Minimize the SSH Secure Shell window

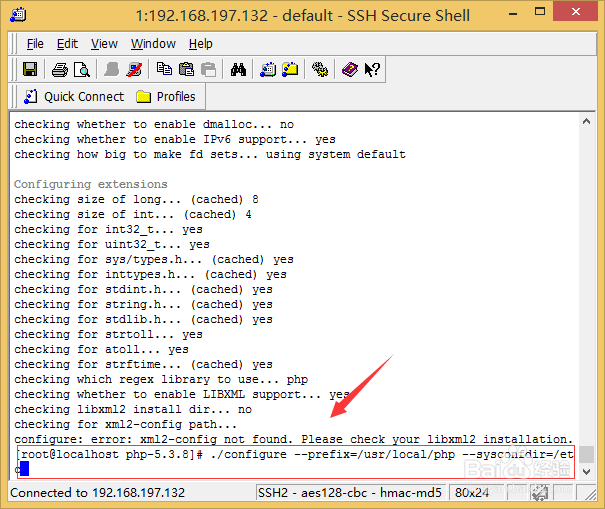513,14
